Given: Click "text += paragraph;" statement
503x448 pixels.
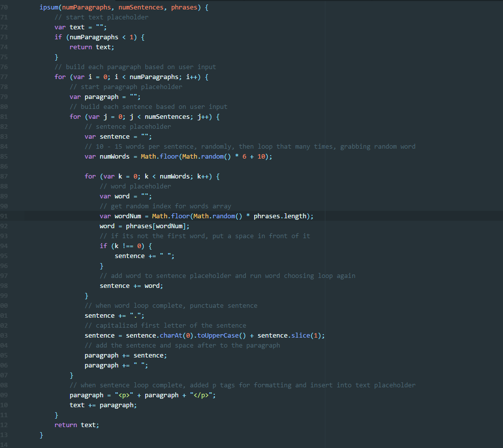Looking at the screenshot, I should 103,405.
